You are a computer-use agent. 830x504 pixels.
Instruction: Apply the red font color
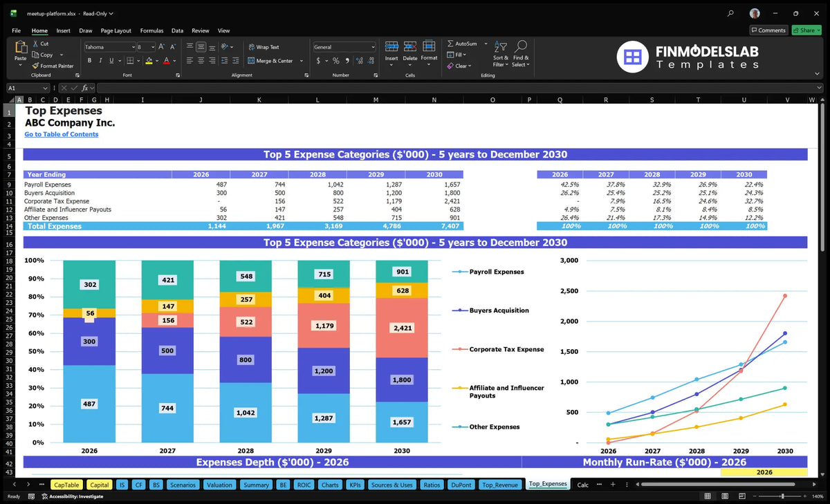click(167, 61)
